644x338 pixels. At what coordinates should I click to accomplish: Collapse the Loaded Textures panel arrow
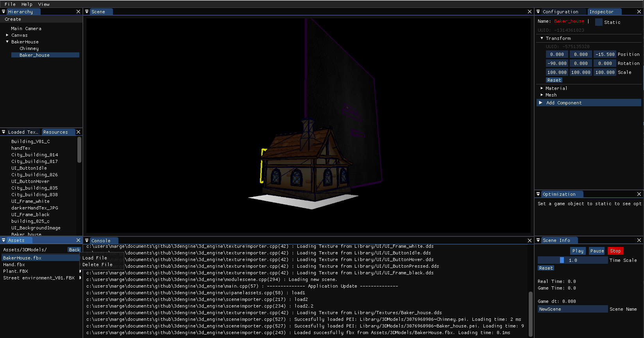(x=4, y=132)
